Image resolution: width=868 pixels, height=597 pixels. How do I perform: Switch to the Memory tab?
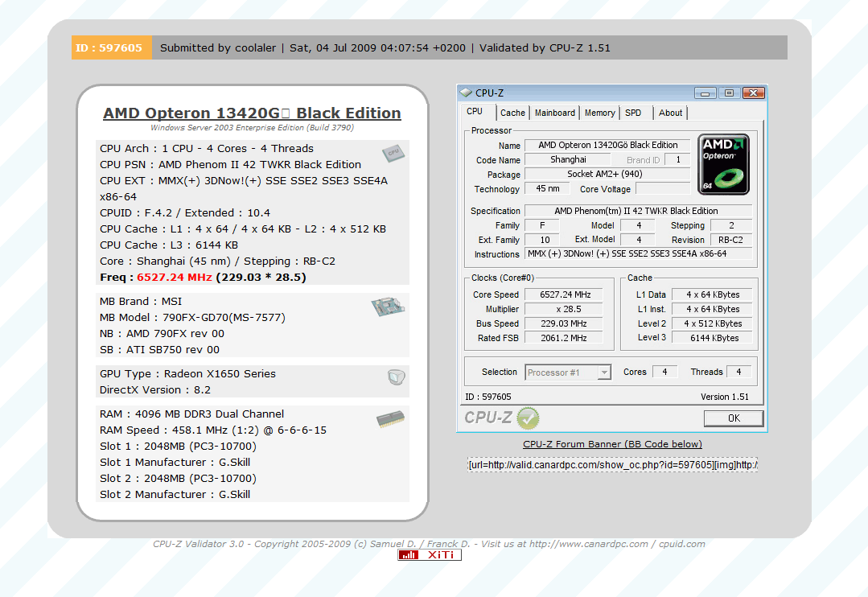tap(600, 113)
